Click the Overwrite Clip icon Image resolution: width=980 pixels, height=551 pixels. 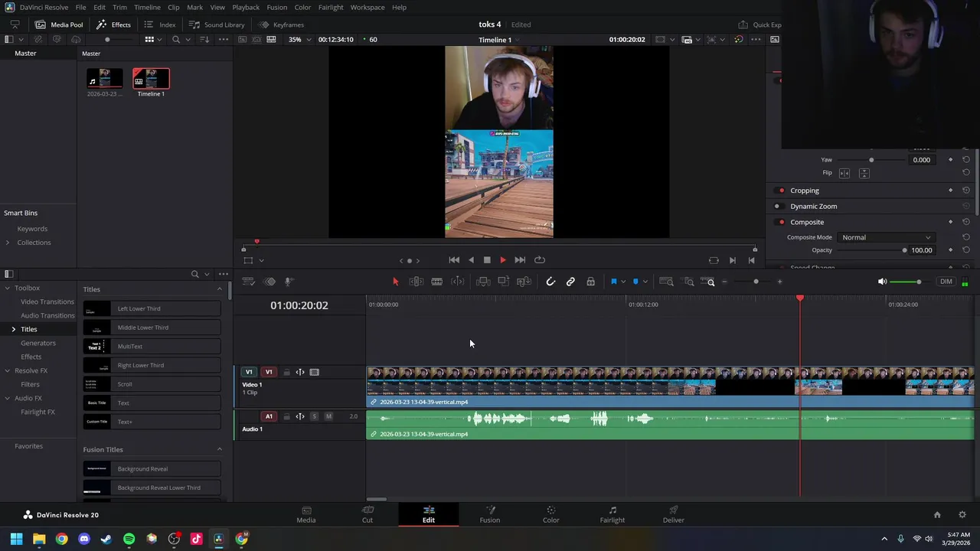tap(503, 282)
